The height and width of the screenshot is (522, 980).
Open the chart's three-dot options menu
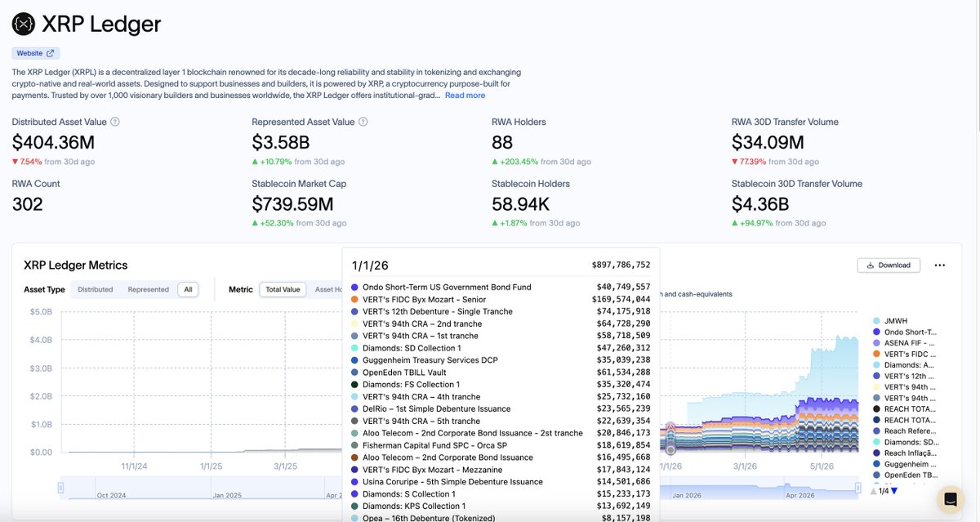coord(939,265)
